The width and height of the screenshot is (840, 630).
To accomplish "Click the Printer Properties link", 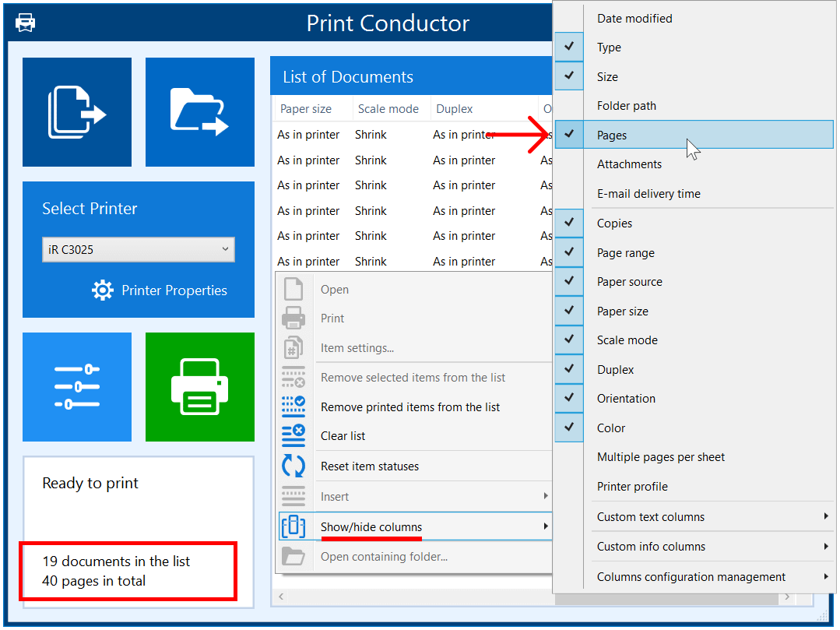I will 174,290.
